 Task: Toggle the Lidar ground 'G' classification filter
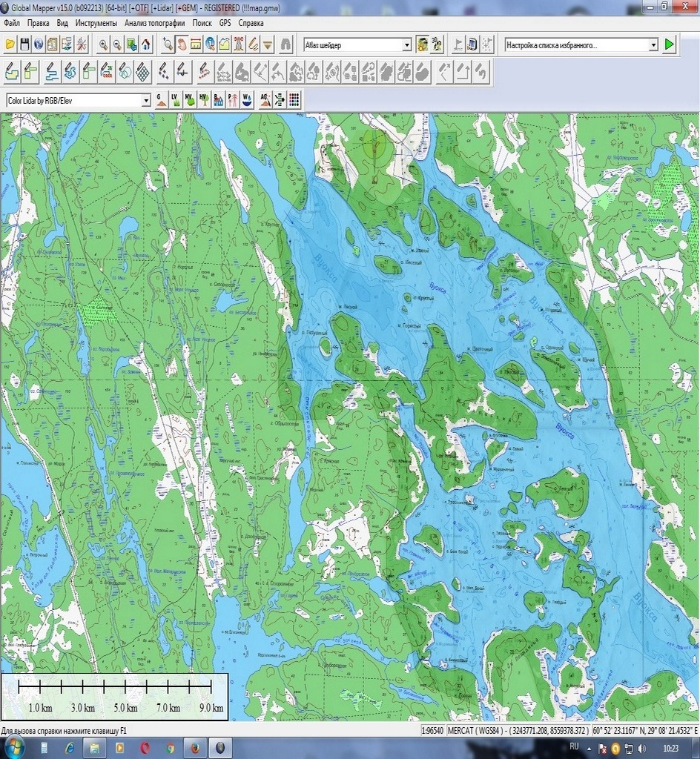tap(161, 100)
